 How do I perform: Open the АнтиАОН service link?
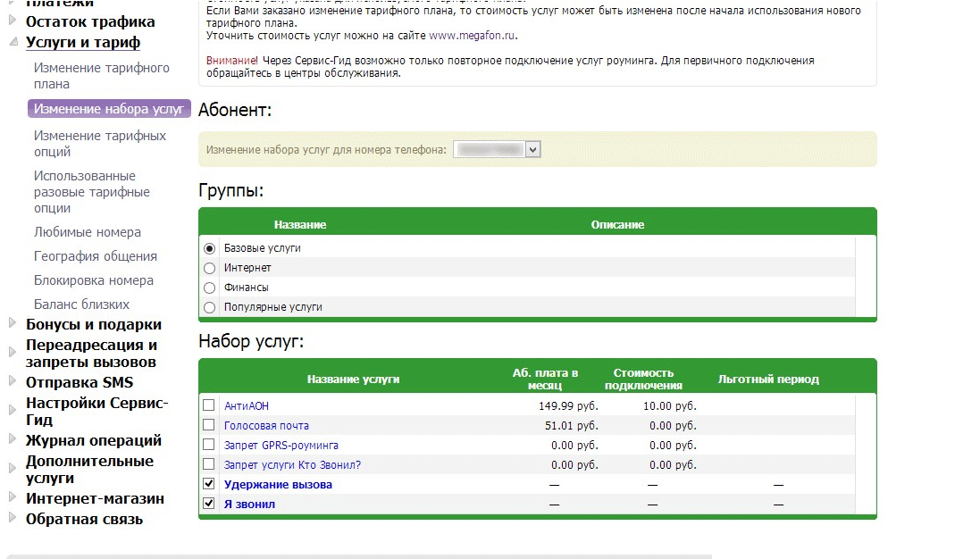(x=247, y=406)
